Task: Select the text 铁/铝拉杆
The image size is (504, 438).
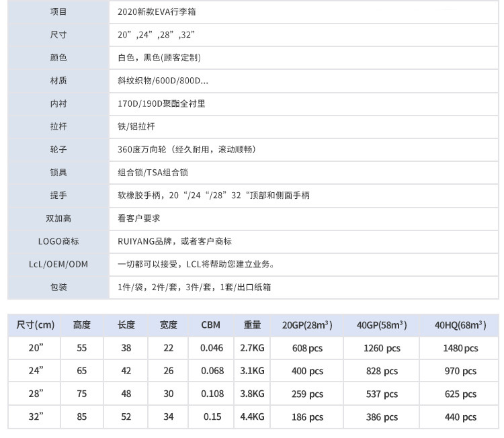Action: click(136, 126)
